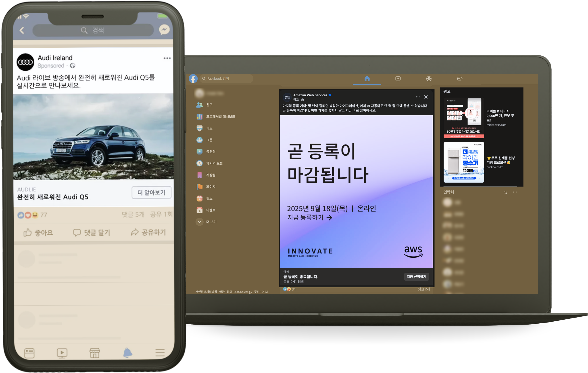Open Marketplace icon in phone bottom bar
Image resolution: width=588 pixels, height=373 pixels.
click(94, 353)
